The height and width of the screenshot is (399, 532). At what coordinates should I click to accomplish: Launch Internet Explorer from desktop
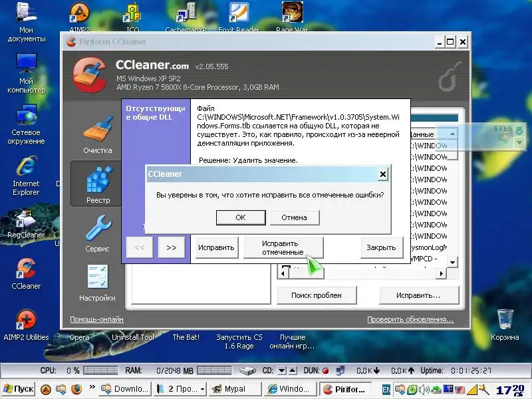pos(27,176)
